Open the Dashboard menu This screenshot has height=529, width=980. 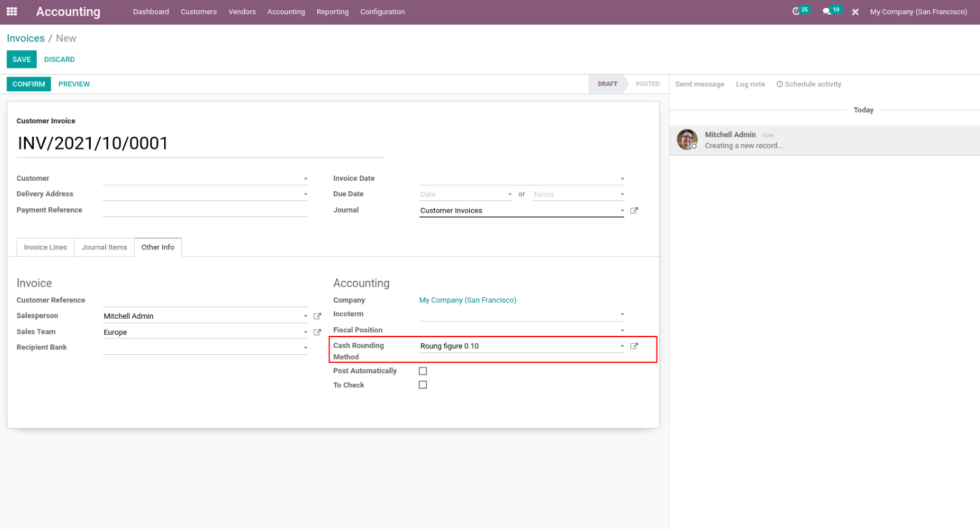(x=151, y=12)
